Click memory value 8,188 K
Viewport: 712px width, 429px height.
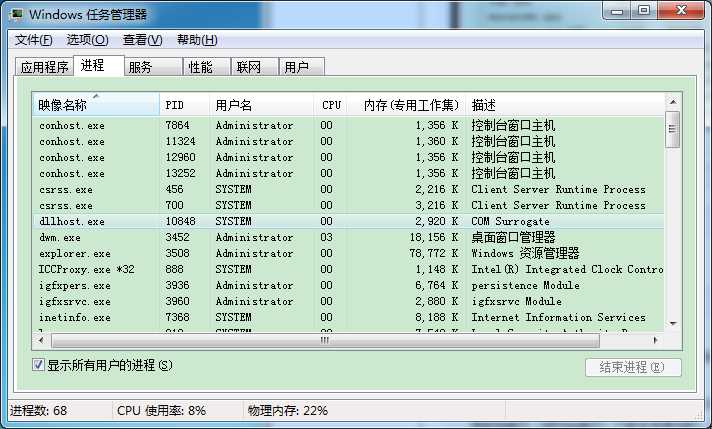click(x=437, y=317)
